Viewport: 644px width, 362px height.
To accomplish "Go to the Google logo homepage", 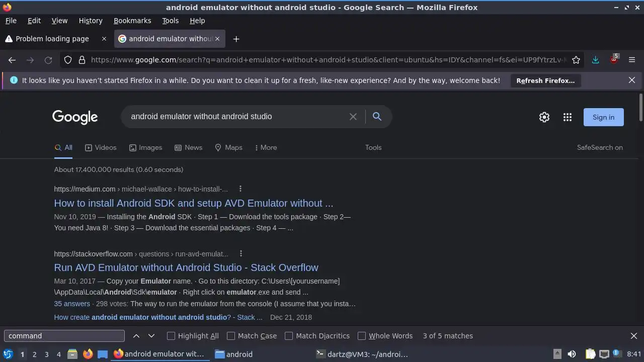I will click(75, 117).
